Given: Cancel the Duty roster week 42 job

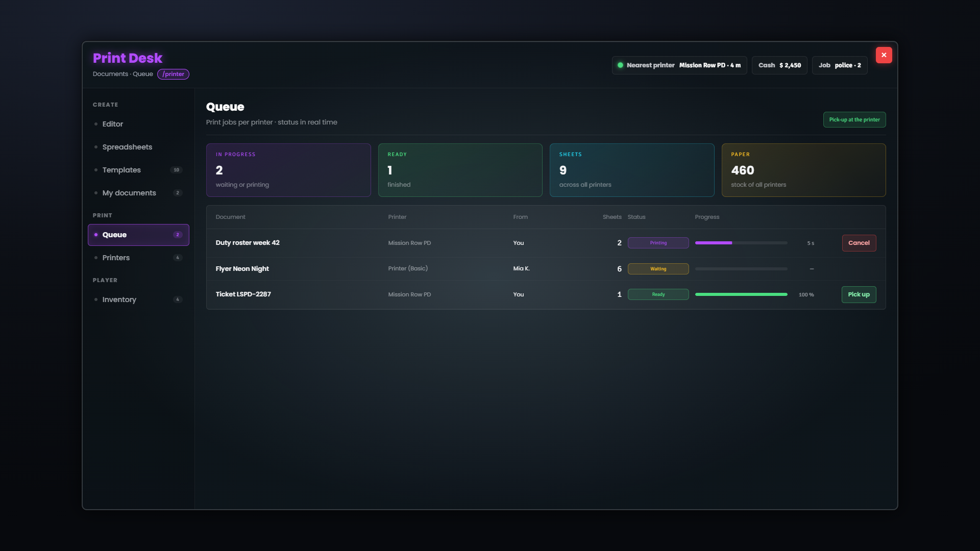Looking at the screenshot, I should 859,243.
